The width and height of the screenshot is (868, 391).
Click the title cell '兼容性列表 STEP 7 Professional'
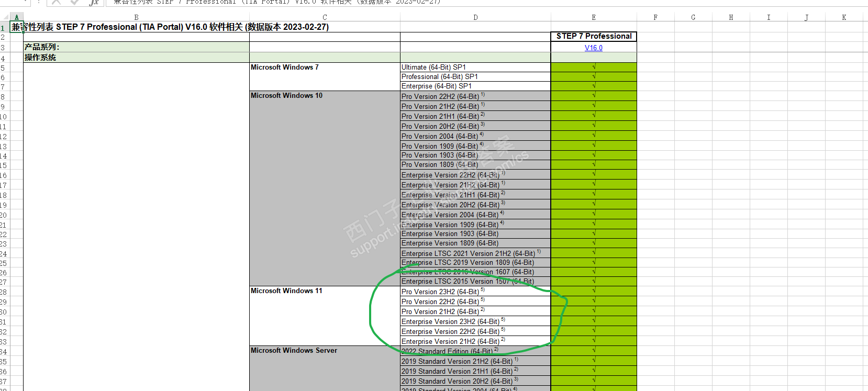[170, 27]
